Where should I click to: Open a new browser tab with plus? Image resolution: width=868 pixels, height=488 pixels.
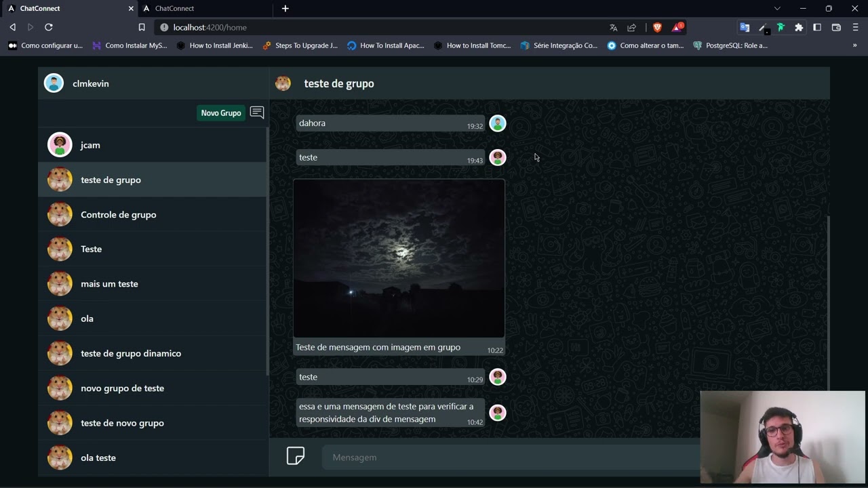285,8
